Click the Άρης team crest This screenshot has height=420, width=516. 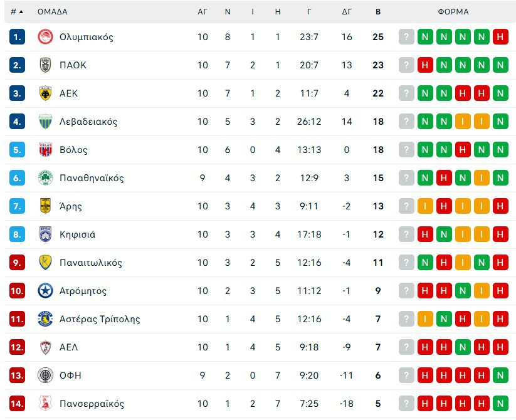[45, 206]
